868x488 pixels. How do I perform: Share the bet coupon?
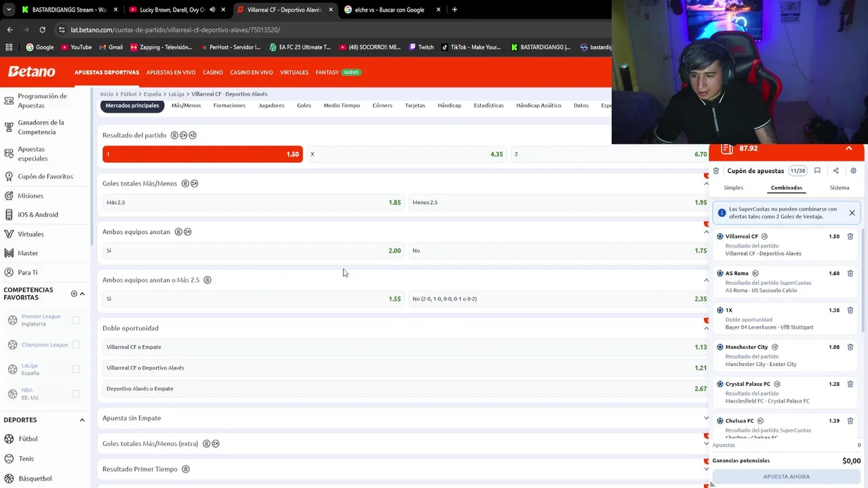coord(835,171)
